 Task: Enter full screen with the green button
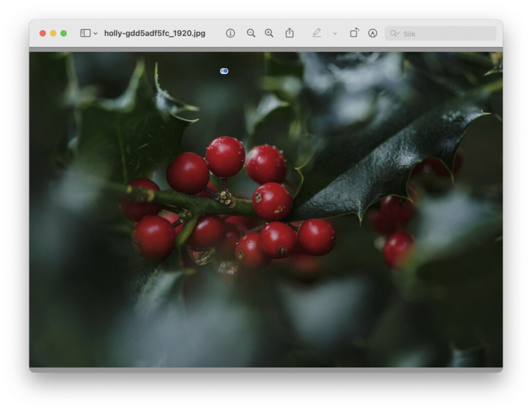click(x=64, y=33)
